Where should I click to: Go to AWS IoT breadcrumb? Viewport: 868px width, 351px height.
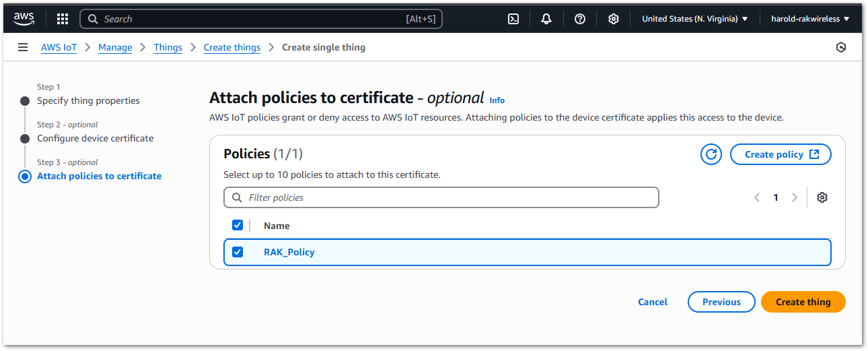pyautogui.click(x=59, y=47)
